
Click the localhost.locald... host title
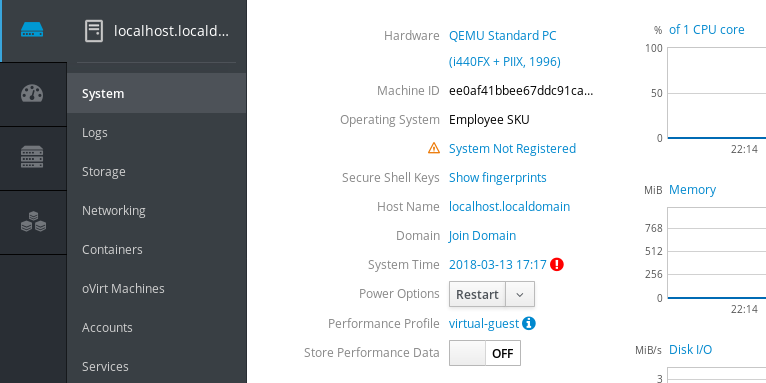[x=171, y=31]
